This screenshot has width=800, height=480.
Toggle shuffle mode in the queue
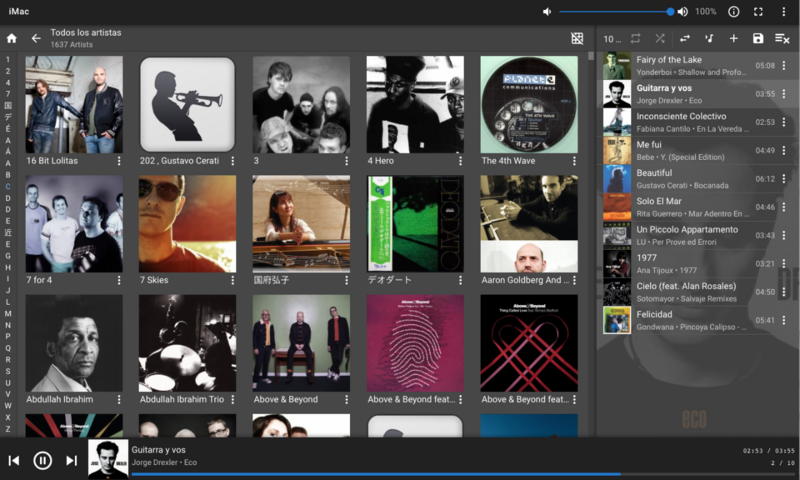click(660, 38)
